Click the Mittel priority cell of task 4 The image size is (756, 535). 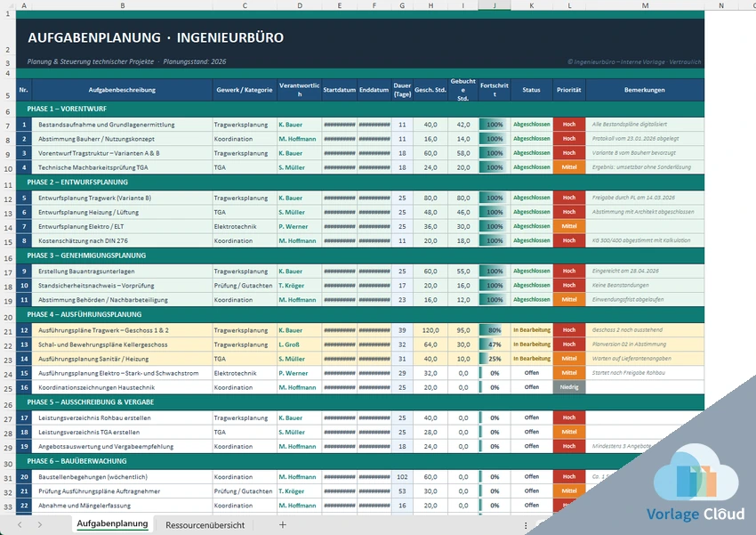tap(569, 167)
